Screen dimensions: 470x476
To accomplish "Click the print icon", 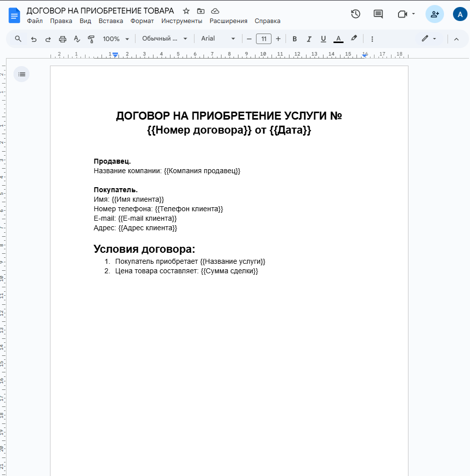I will (x=62, y=39).
